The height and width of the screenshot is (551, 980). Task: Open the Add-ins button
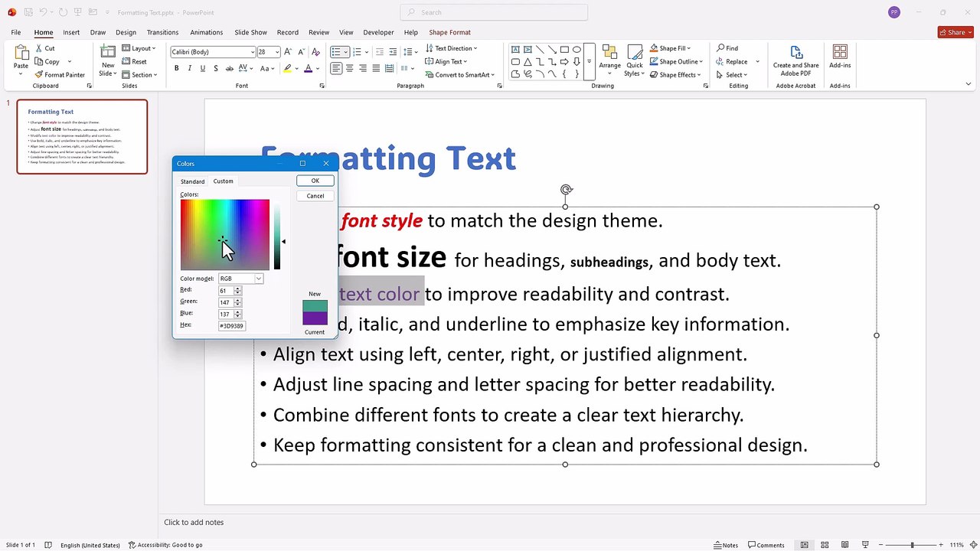840,57
